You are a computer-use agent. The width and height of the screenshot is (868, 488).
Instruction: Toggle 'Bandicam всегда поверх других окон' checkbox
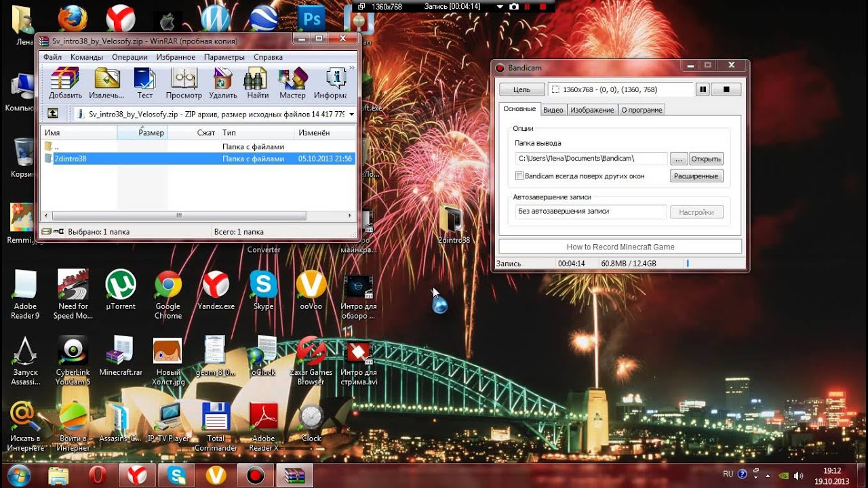tap(519, 176)
